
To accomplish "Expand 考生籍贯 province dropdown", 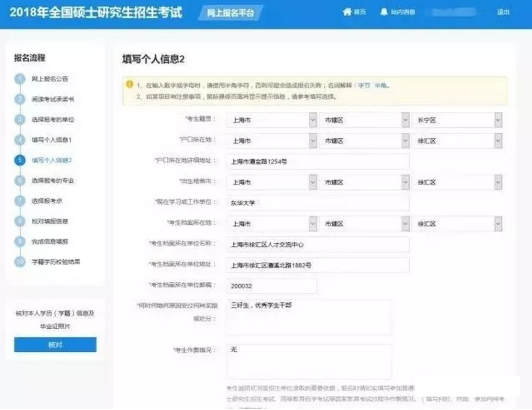I will click(313, 120).
